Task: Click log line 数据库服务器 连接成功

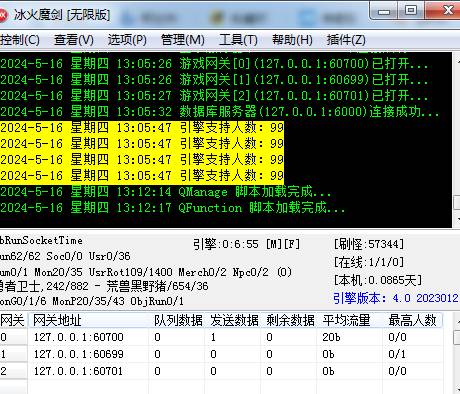Action: pyautogui.click(x=220, y=112)
